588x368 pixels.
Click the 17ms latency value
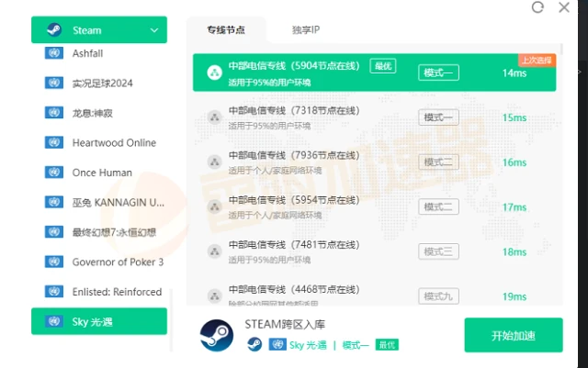point(514,206)
